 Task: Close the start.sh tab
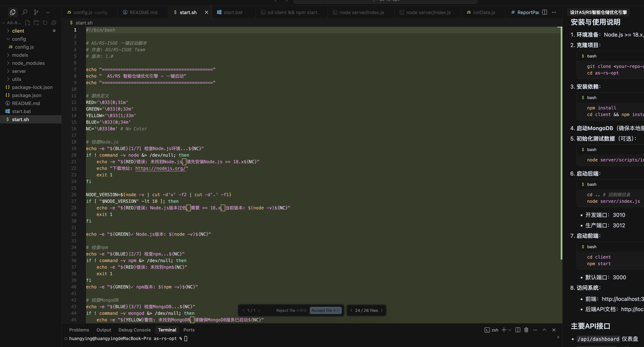(x=206, y=12)
